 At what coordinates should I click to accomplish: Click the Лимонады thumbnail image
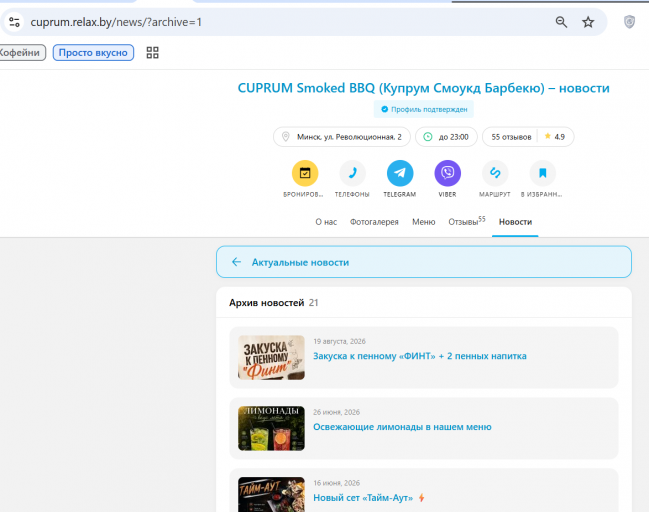pos(271,428)
